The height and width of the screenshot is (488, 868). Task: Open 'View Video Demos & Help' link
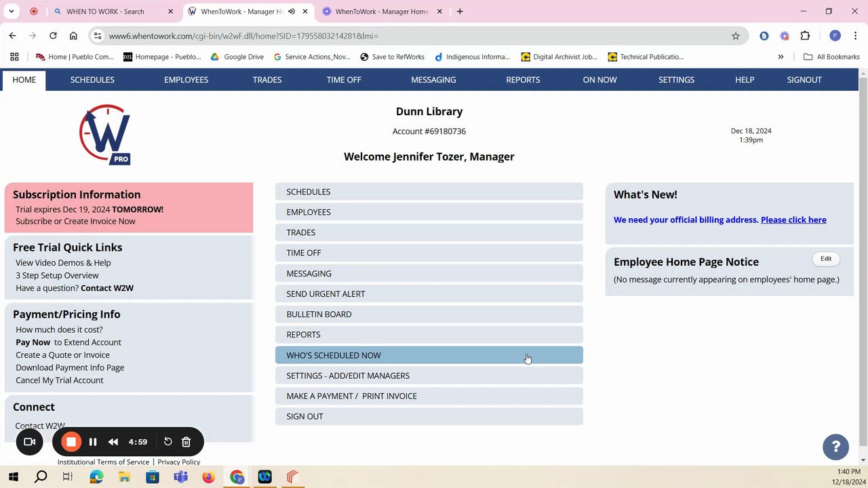coord(63,263)
